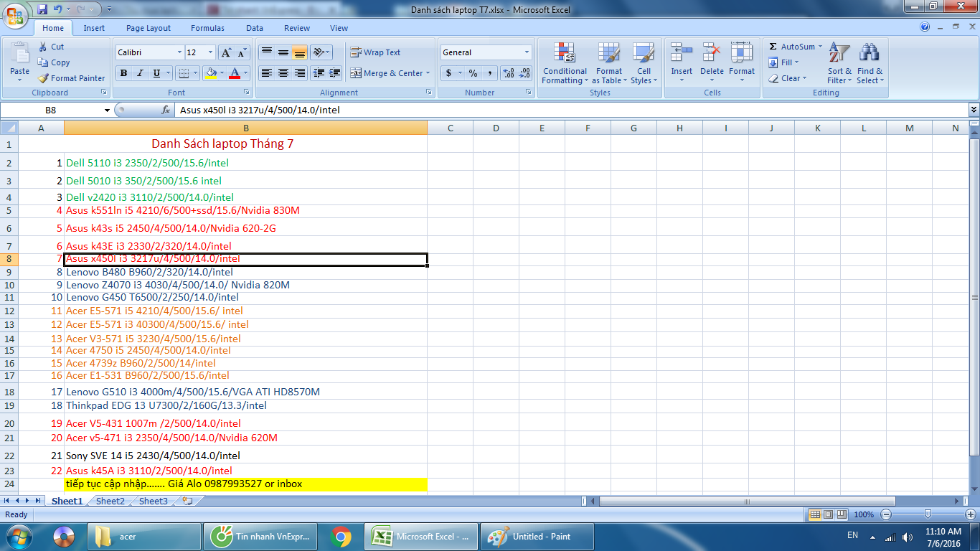The image size is (980, 551).
Task: Expand the General number format dropdown
Action: [527, 52]
